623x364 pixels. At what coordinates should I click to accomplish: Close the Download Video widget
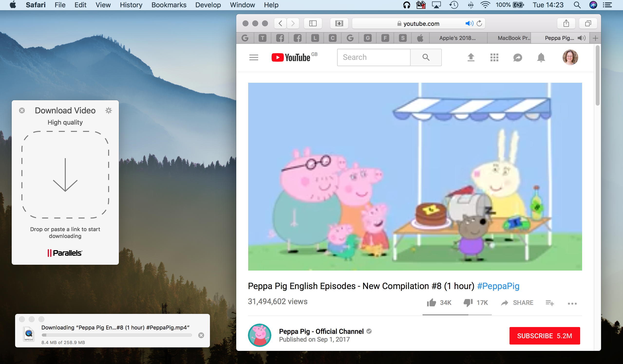tap(22, 110)
